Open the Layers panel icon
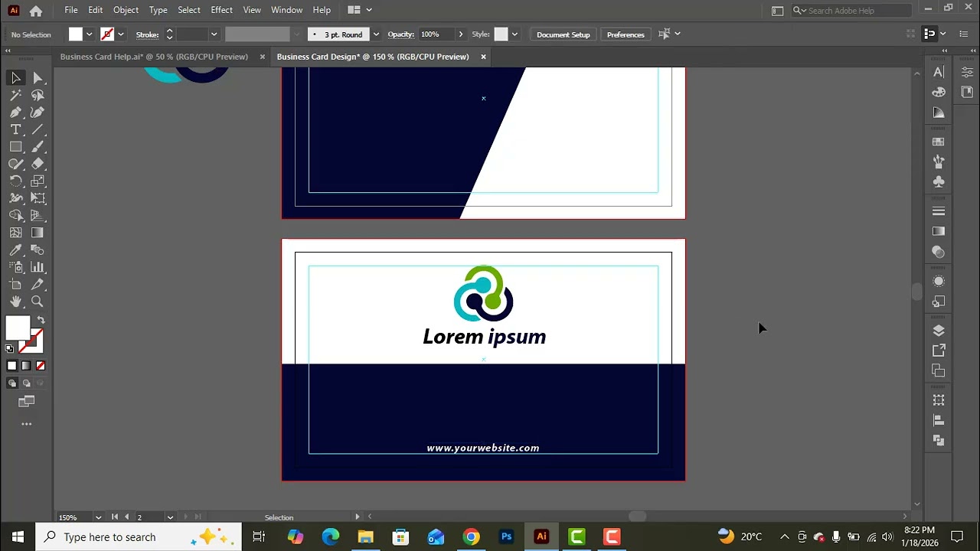The height and width of the screenshot is (551, 980). (x=939, y=331)
